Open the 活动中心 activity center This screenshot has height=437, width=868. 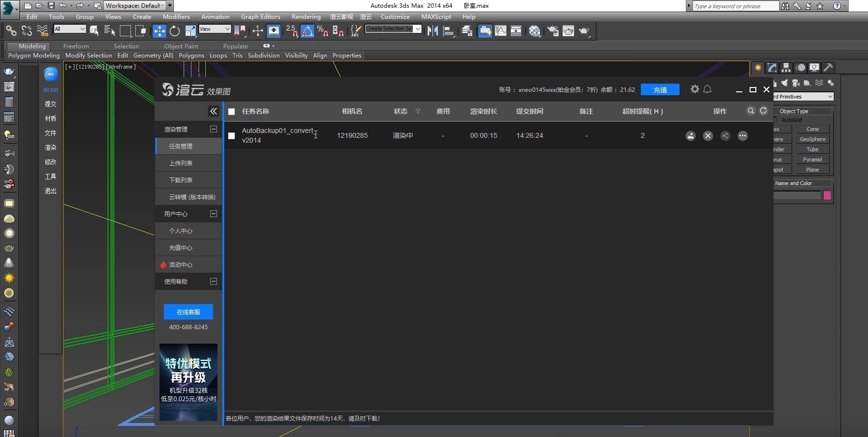(188, 264)
